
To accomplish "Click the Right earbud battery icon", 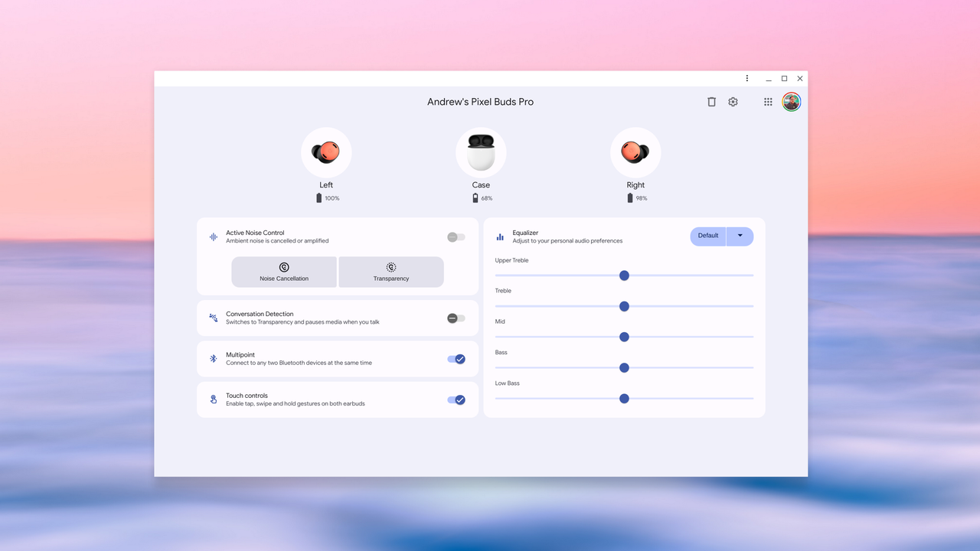I will click(x=630, y=198).
